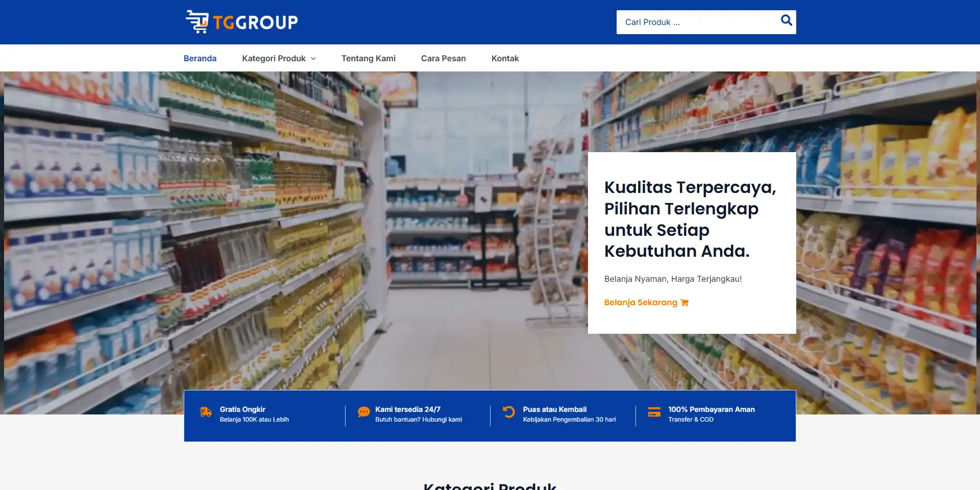The width and height of the screenshot is (980, 490).
Task: Open the Tentang Kami page
Action: point(369,58)
